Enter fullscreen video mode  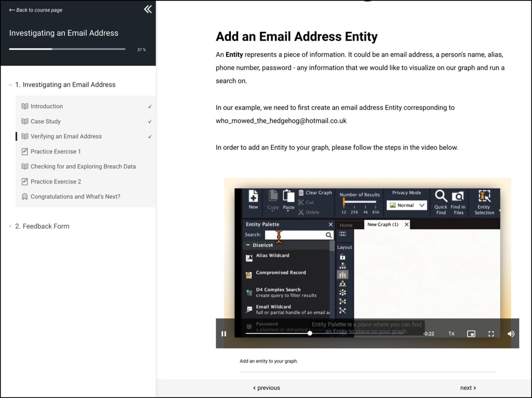click(x=491, y=334)
